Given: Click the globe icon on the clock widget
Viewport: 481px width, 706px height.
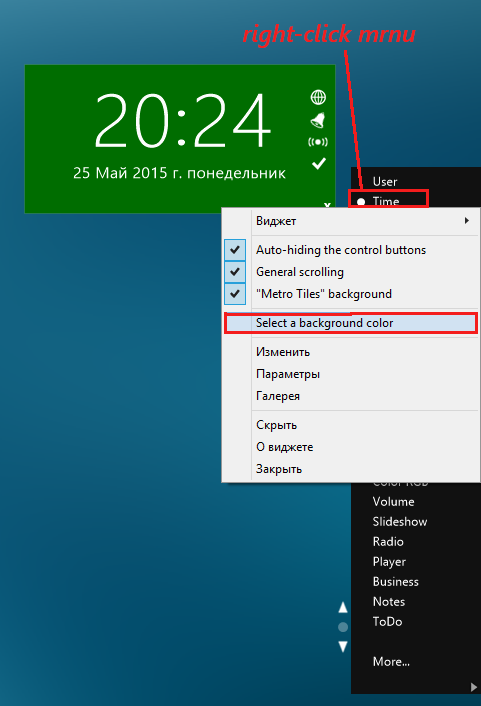Looking at the screenshot, I should pos(318,97).
